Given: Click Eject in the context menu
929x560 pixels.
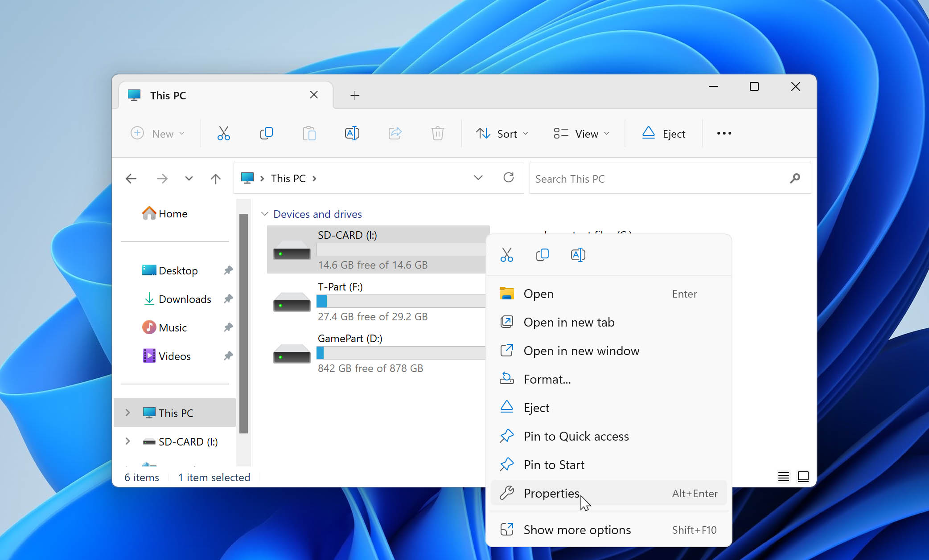Looking at the screenshot, I should click(x=537, y=407).
